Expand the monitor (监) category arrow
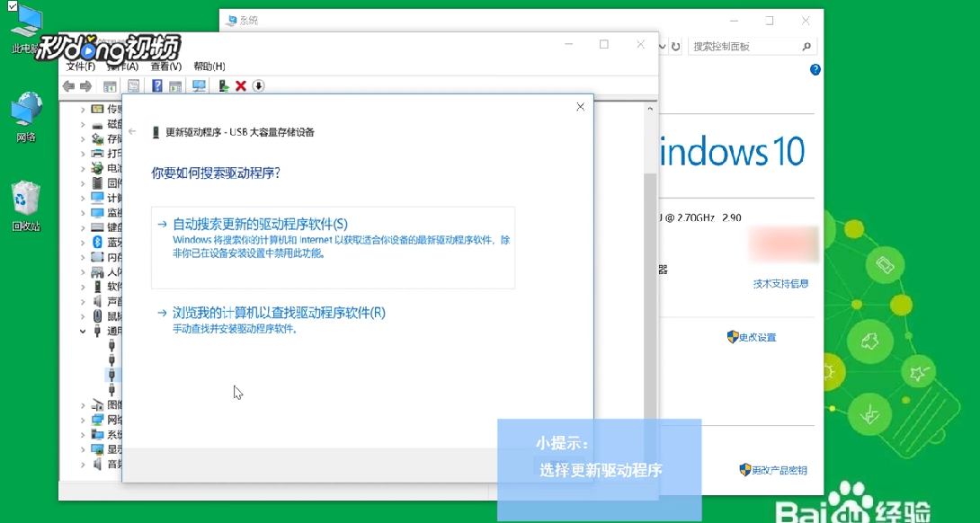980x523 pixels. pyautogui.click(x=83, y=213)
